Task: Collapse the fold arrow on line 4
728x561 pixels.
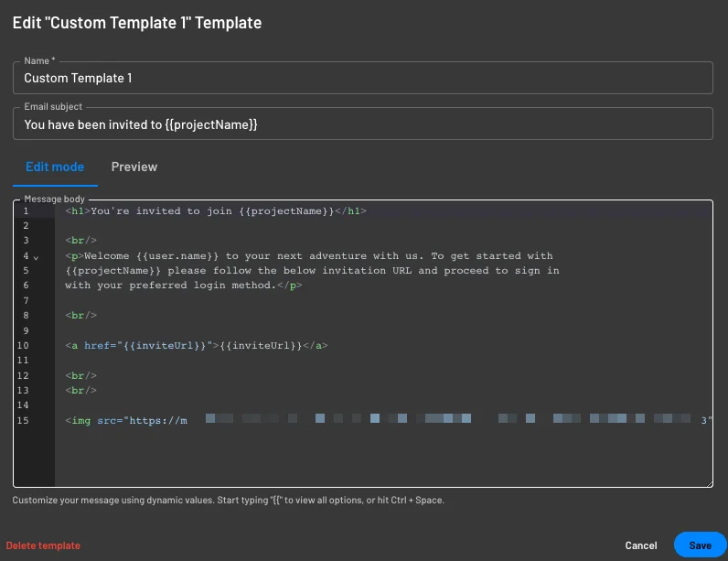Action: coord(36,257)
